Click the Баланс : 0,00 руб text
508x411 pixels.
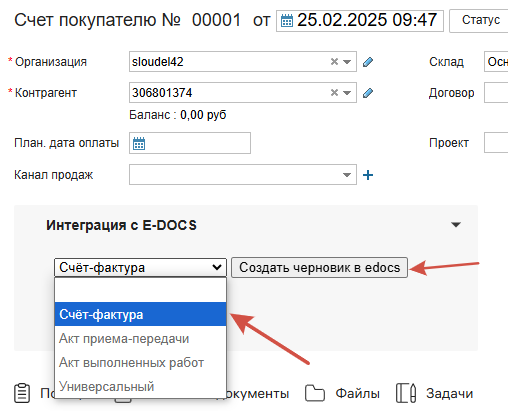[x=178, y=115]
